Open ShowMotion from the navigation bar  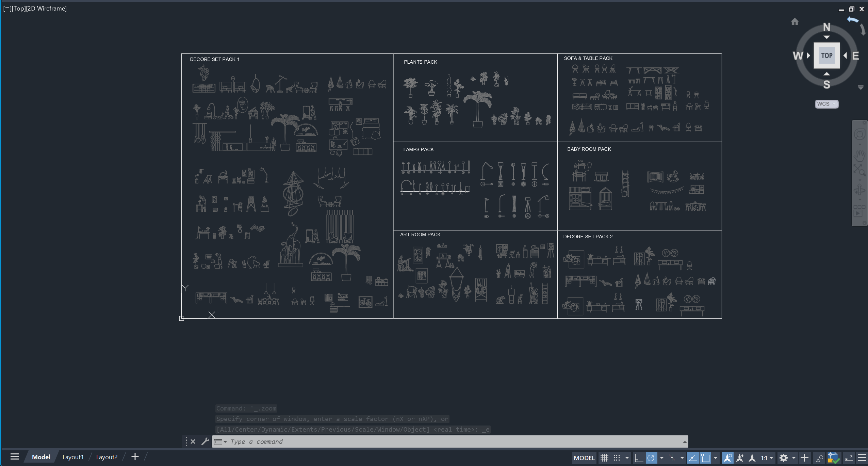(x=859, y=211)
